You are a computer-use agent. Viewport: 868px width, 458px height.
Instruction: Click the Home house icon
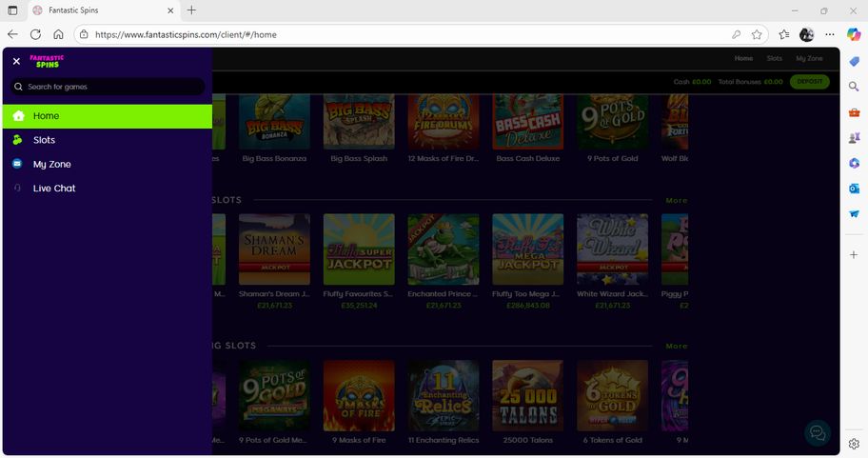tap(18, 115)
